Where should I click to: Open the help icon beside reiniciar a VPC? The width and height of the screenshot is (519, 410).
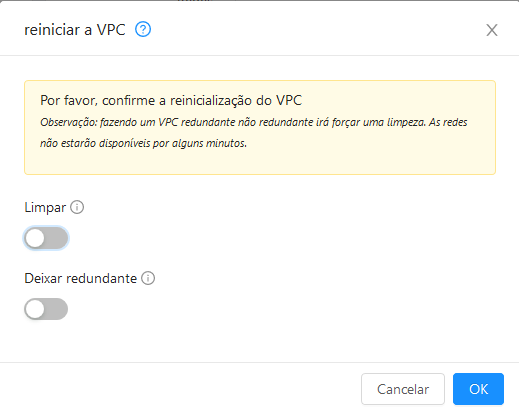(143, 30)
